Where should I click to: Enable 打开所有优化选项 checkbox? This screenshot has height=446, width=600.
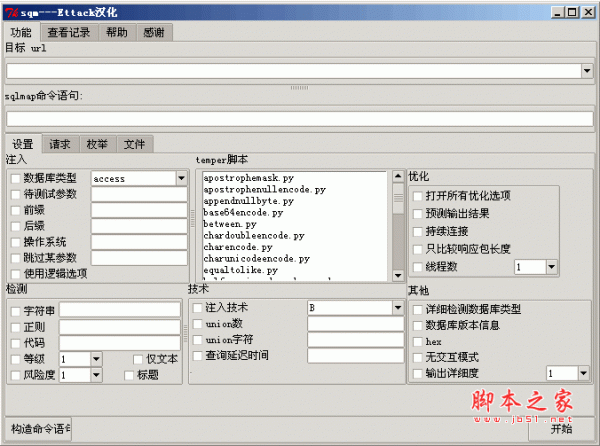pos(417,196)
